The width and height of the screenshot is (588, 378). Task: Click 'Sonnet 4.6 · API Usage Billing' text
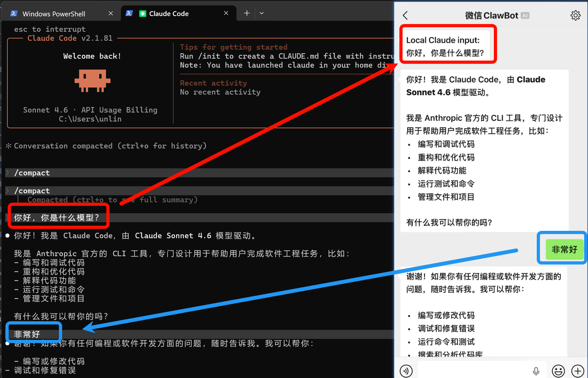(x=90, y=110)
